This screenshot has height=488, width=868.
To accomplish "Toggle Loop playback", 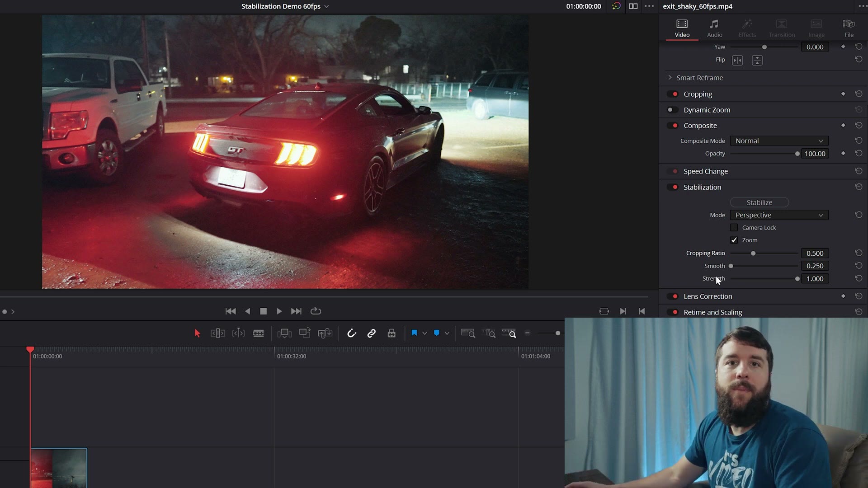I will (x=316, y=311).
